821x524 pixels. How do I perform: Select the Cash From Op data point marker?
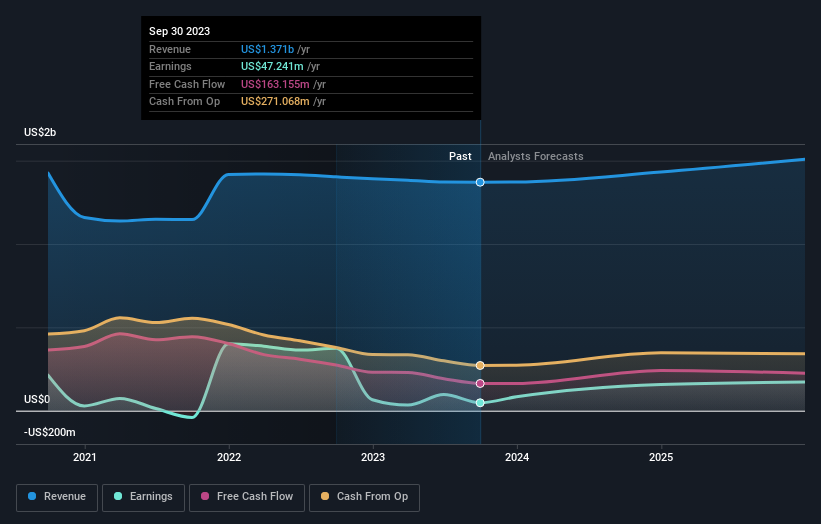[480, 365]
